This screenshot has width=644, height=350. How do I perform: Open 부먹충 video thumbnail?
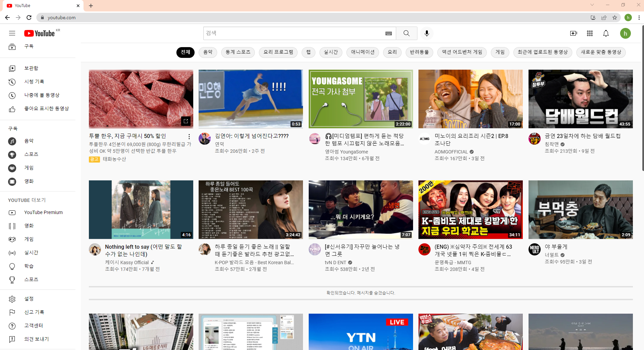point(580,210)
